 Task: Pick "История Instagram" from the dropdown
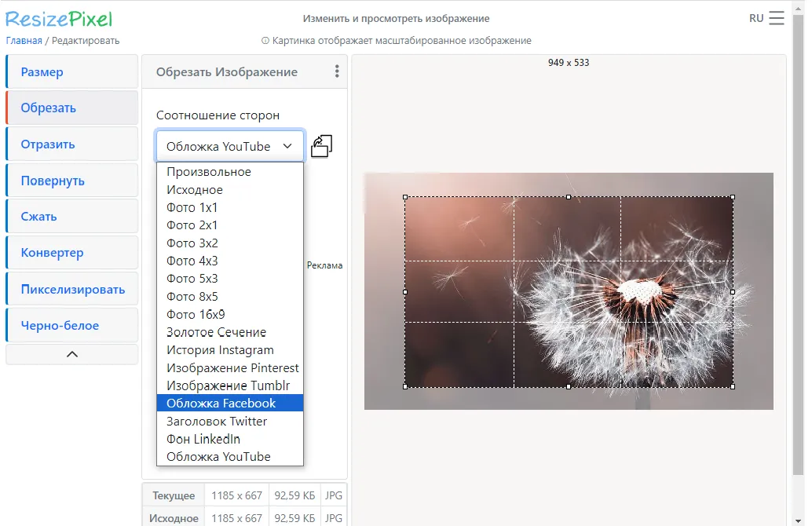coord(220,349)
